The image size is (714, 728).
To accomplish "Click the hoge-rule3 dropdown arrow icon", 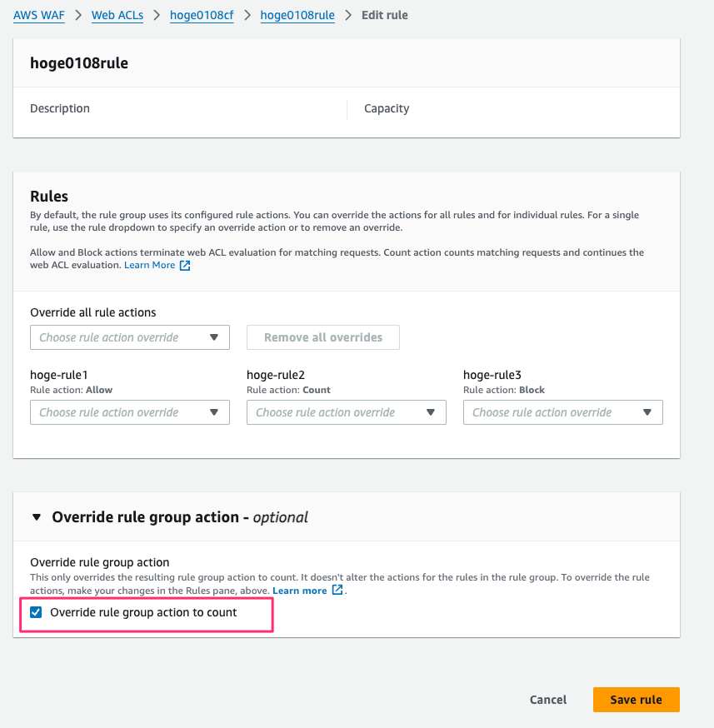I will [647, 412].
